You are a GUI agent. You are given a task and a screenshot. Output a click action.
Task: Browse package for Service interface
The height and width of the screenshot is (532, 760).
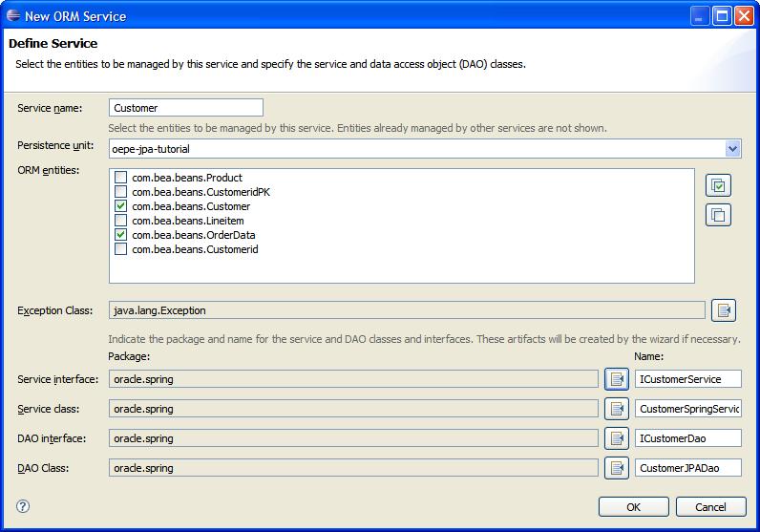point(617,379)
